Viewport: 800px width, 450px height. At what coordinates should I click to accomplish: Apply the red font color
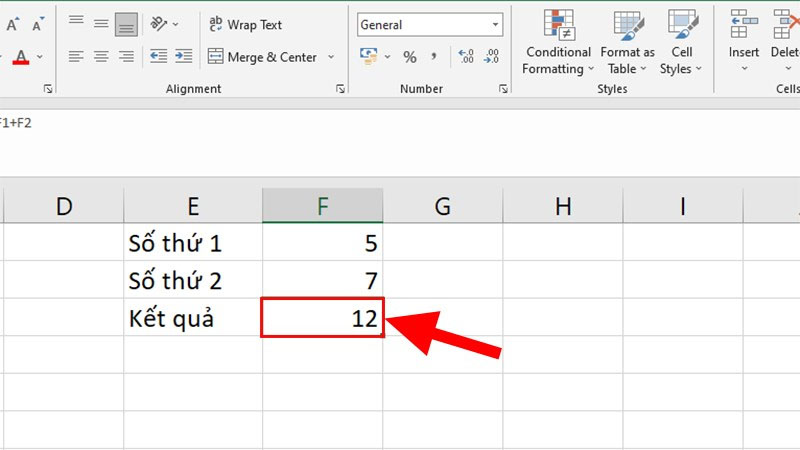pyautogui.click(x=20, y=58)
